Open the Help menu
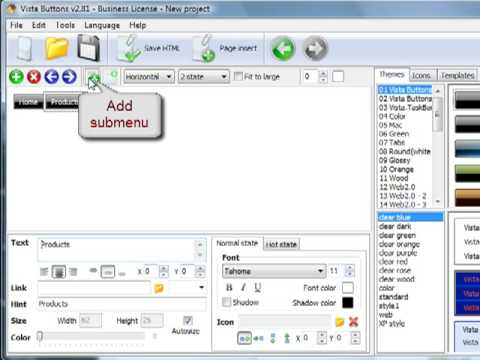The width and height of the screenshot is (480, 360). [x=137, y=25]
